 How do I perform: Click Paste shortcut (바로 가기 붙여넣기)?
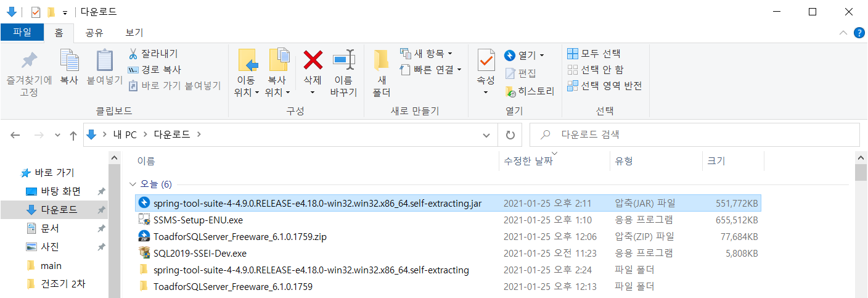[x=174, y=86]
